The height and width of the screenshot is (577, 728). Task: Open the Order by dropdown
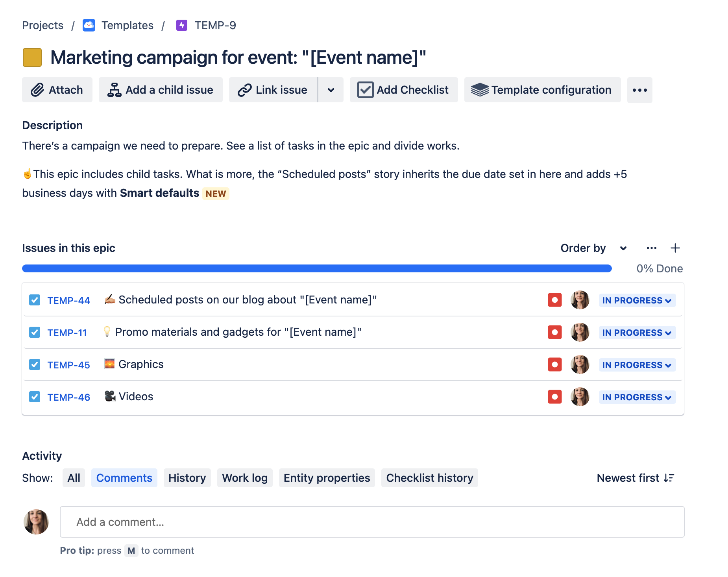(x=593, y=248)
